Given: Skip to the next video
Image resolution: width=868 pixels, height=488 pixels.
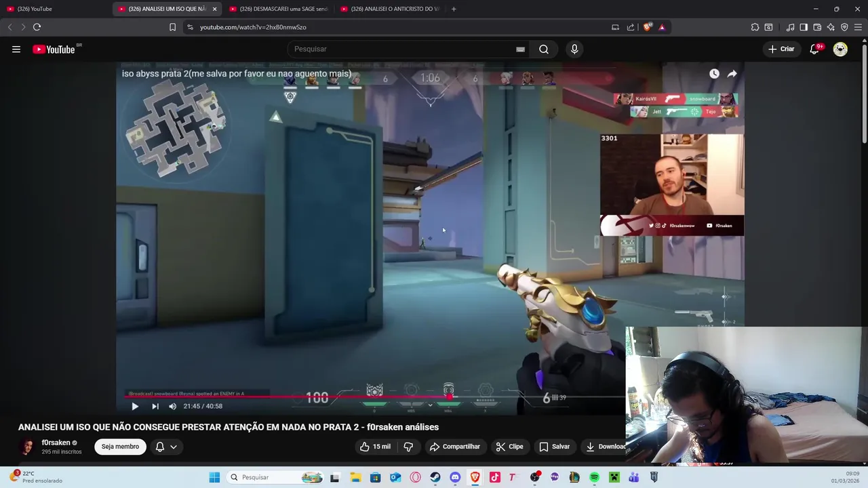Looking at the screenshot, I should click(x=155, y=406).
